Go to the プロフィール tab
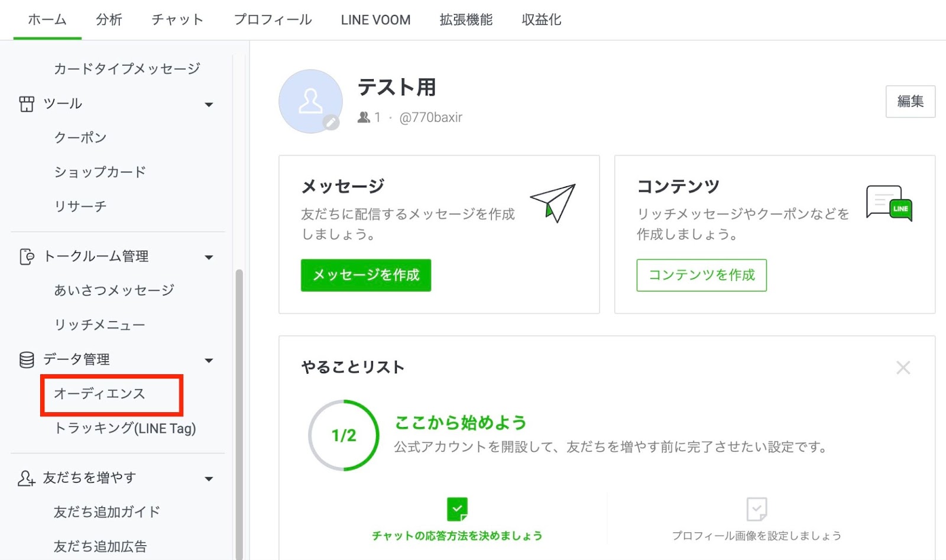The image size is (946, 560). click(273, 20)
